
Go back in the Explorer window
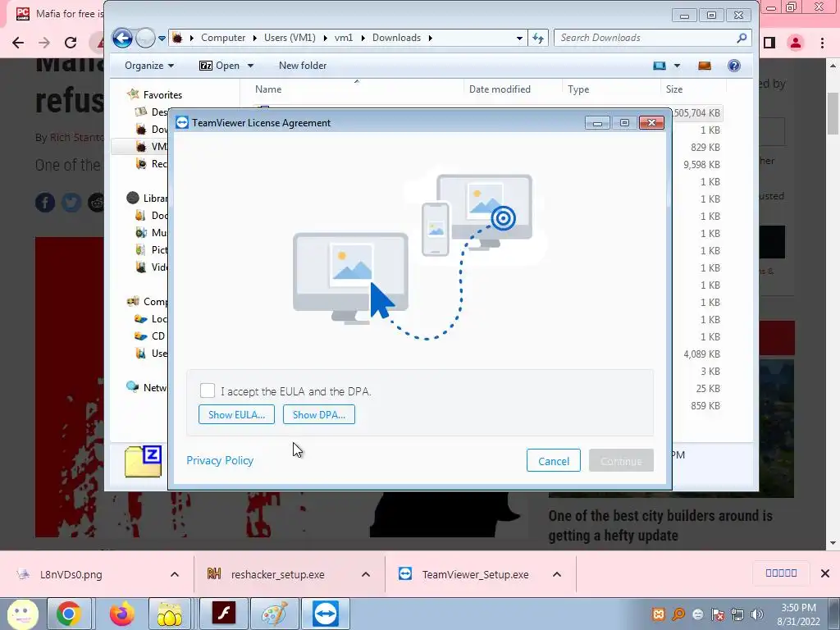pyautogui.click(x=123, y=38)
